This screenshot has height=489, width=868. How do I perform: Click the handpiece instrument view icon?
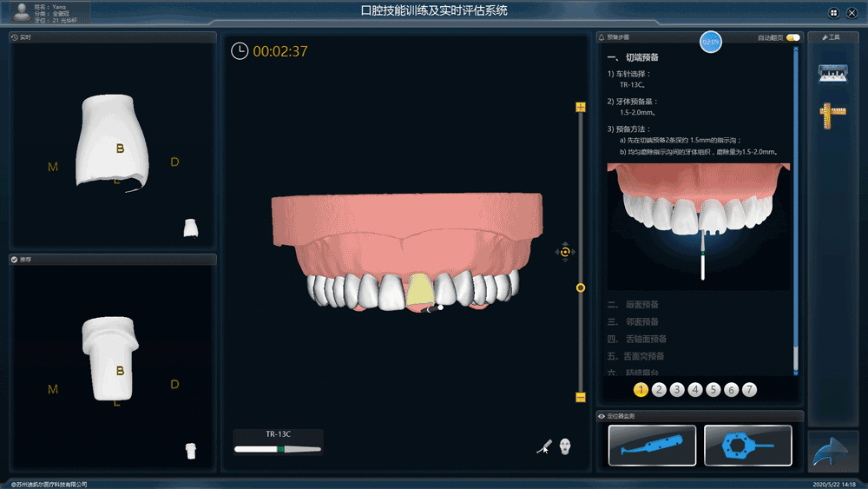[x=544, y=446]
